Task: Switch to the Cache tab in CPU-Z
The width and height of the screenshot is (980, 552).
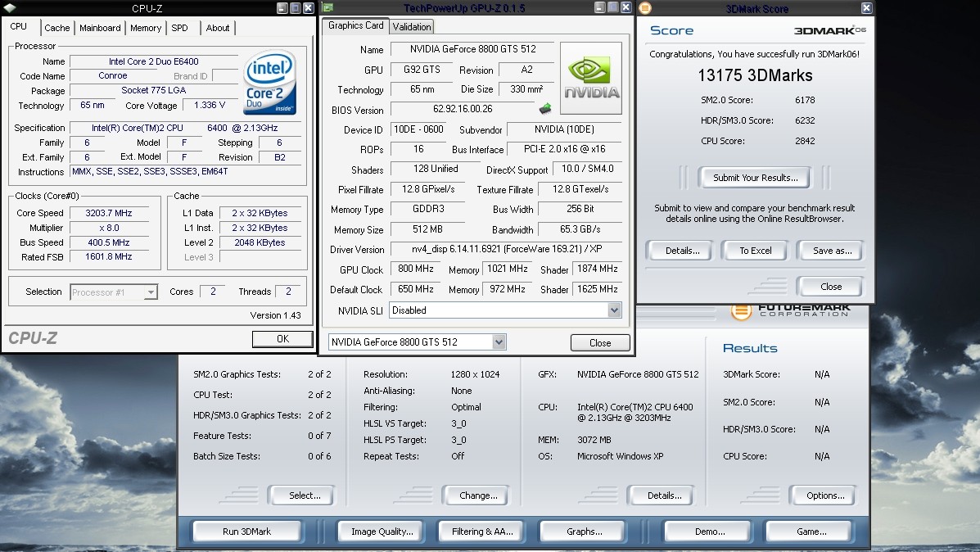Action: [x=56, y=28]
